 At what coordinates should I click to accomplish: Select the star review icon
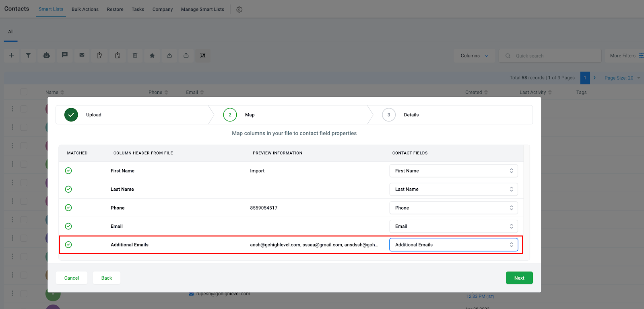click(x=152, y=56)
